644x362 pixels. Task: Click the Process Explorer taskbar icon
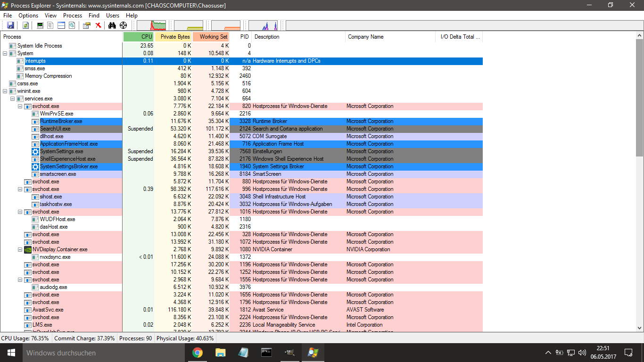313,353
